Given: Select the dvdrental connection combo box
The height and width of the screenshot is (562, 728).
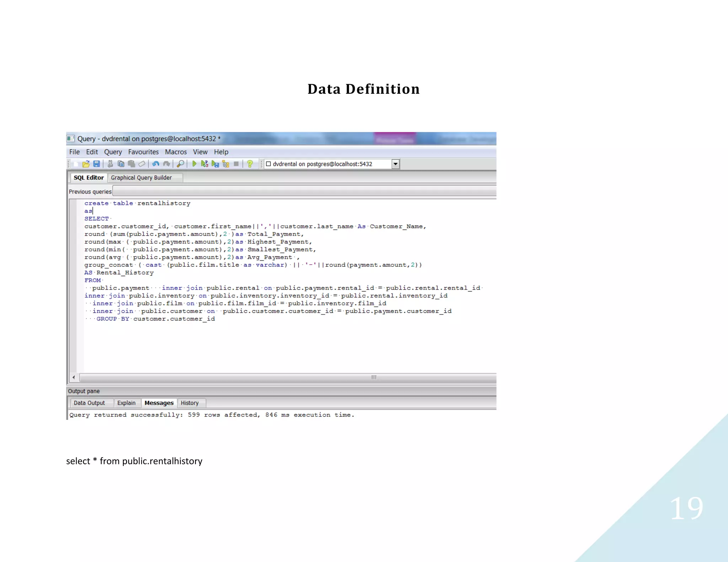Looking at the screenshot, I should point(332,164).
